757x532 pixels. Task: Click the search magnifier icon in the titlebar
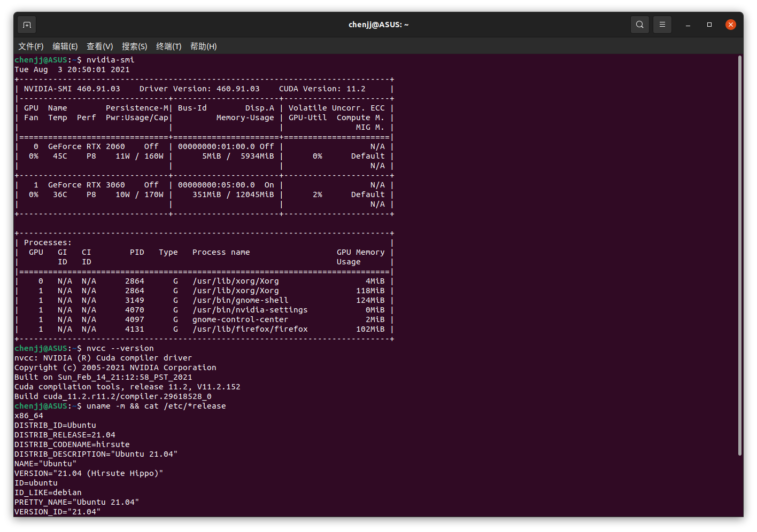(x=640, y=25)
